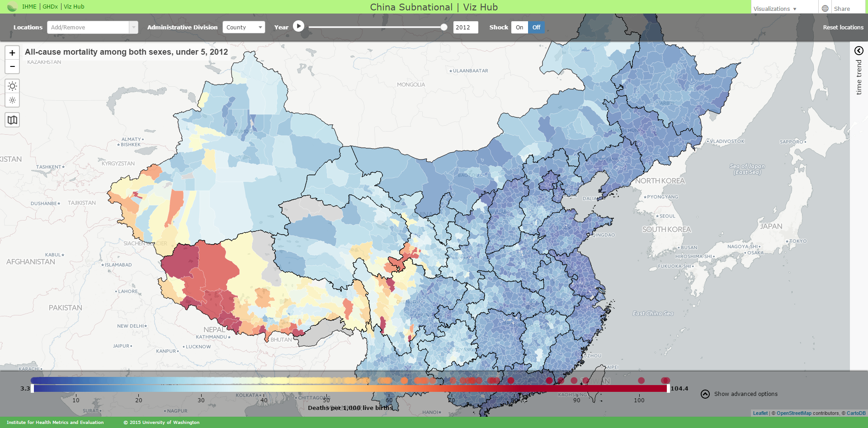Open the GHDx link

(50, 7)
